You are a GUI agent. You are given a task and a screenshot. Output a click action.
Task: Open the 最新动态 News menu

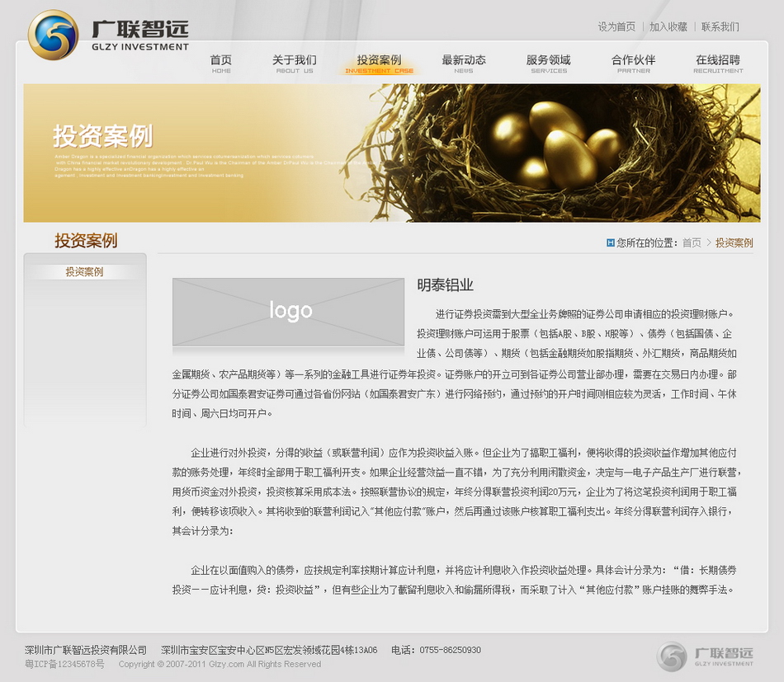pos(464,64)
